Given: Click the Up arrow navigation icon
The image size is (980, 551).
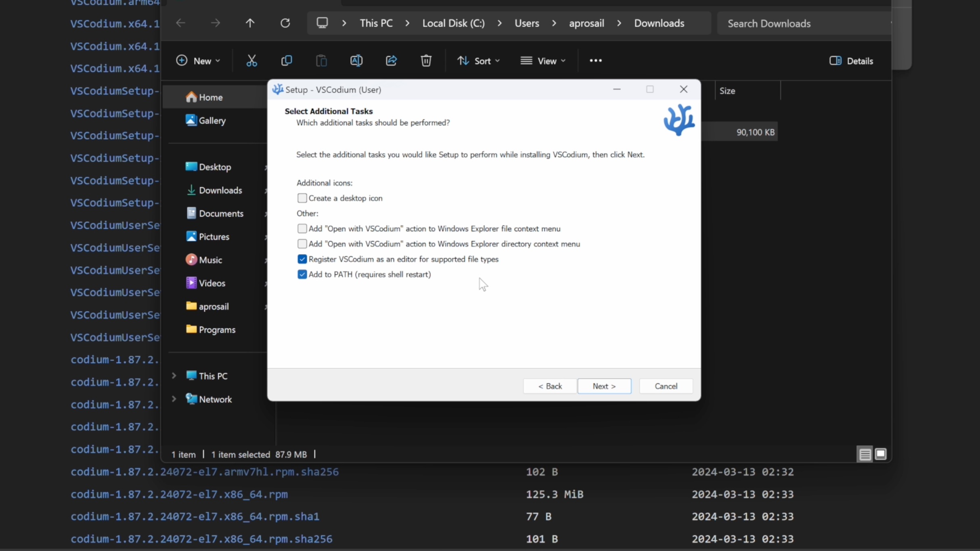Looking at the screenshot, I should point(250,23).
